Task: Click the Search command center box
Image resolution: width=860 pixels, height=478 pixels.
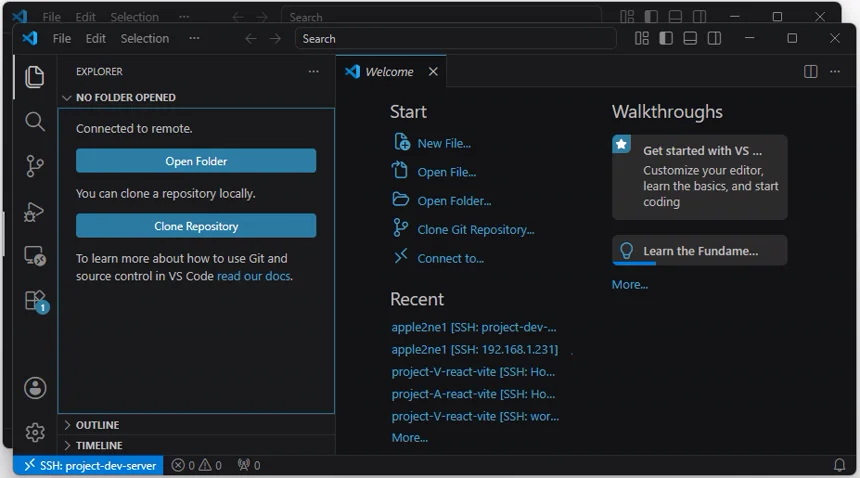Action: click(x=455, y=38)
